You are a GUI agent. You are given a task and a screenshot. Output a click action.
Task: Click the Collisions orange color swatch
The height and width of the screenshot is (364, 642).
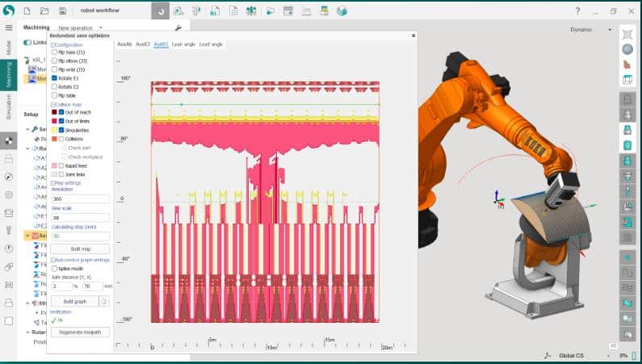[54, 139]
